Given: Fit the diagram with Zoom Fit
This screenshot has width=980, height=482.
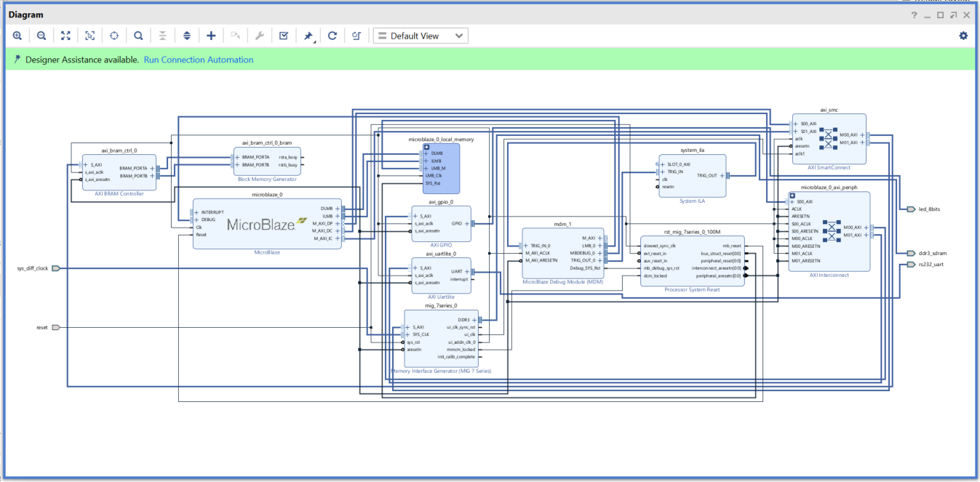Looking at the screenshot, I should (x=65, y=36).
